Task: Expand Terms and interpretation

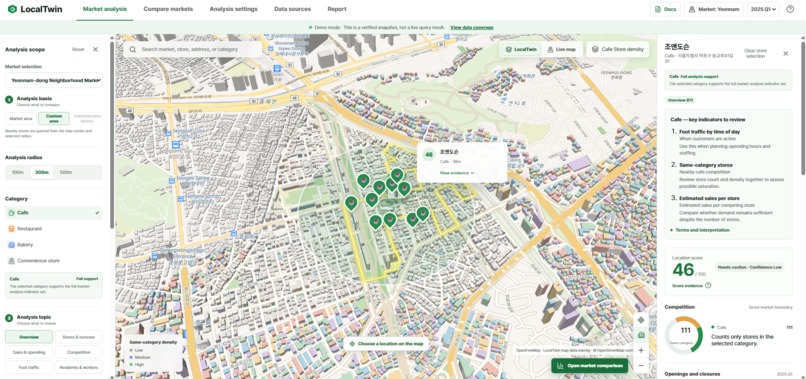Action: coord(700,230)
